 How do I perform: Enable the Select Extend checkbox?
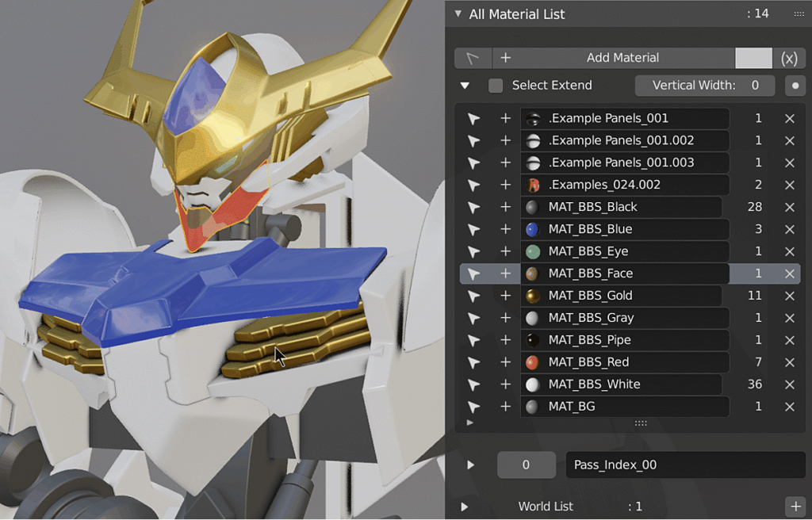[496, 86]
